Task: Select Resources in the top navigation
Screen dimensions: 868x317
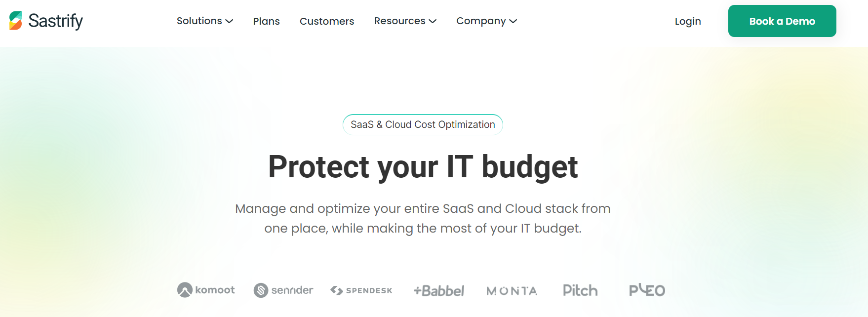Action: (x=400, y=21)
